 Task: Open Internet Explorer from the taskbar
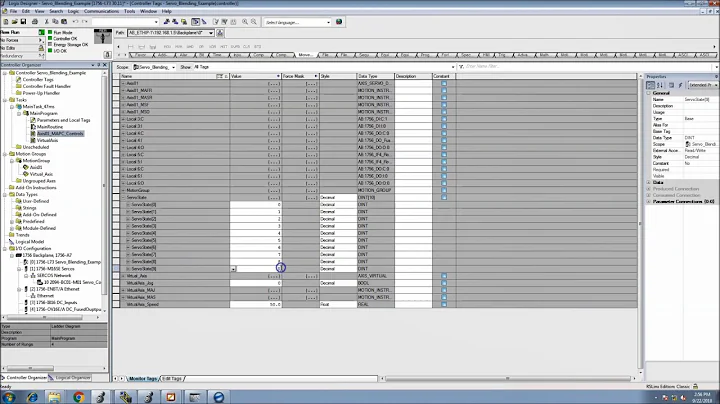tap(32, 397)
